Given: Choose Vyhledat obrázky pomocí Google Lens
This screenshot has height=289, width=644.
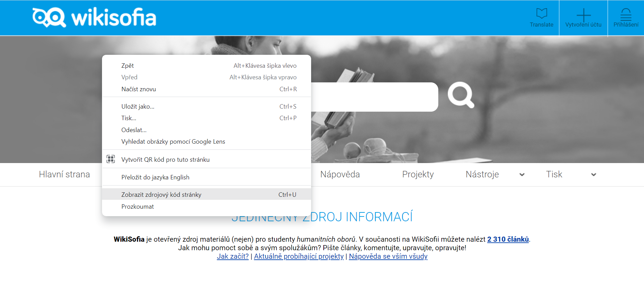Looking at the screenshot, I should click(173, 142).
